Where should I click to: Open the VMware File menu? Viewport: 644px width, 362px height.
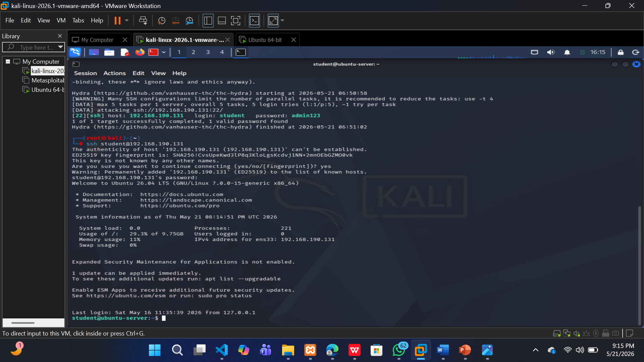[x=10, y=20]
